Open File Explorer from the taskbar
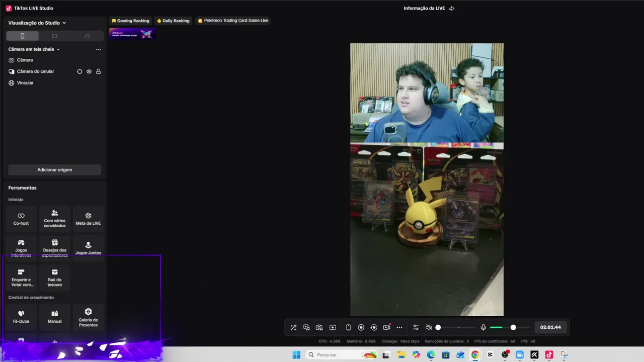This screenshot has height=362, width=644. click(x=401, y=354)
